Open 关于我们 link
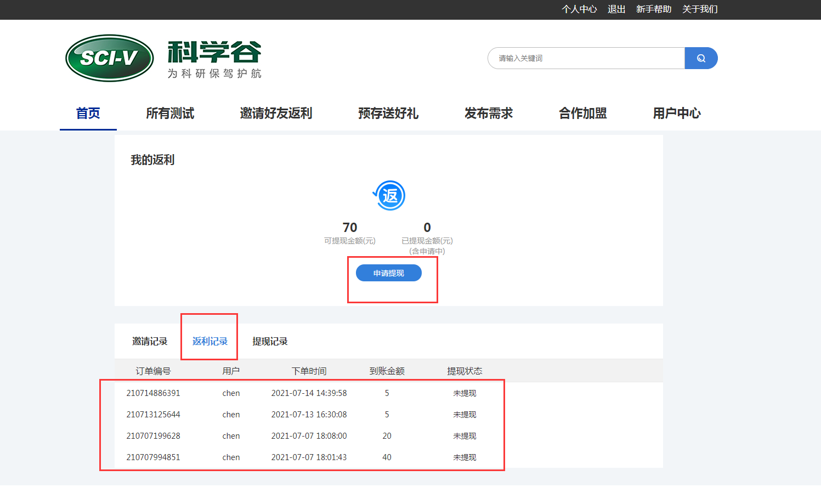Screen dimensions: 821x504 point(700,9)
